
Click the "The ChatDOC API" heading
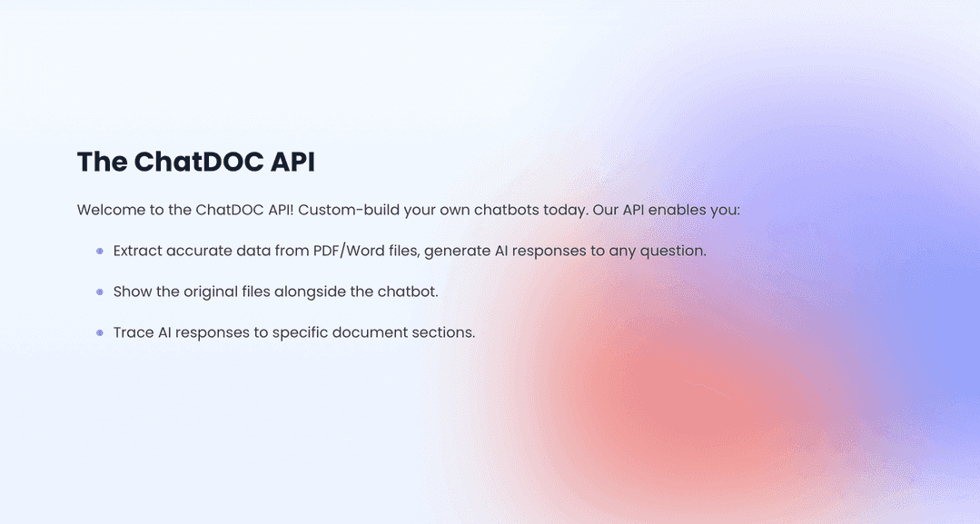pyautogui.click(x=196, y=162)
